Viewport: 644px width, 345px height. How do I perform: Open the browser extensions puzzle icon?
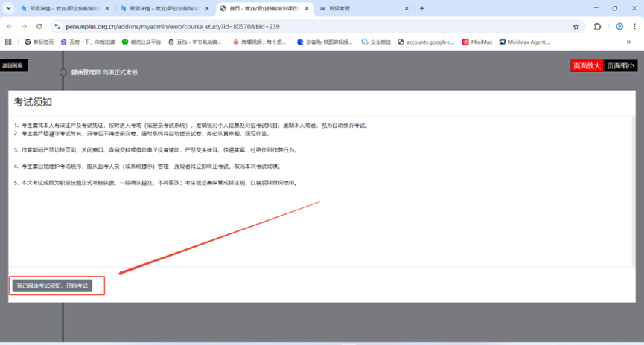pyautogui.click(x=597, y=26)
